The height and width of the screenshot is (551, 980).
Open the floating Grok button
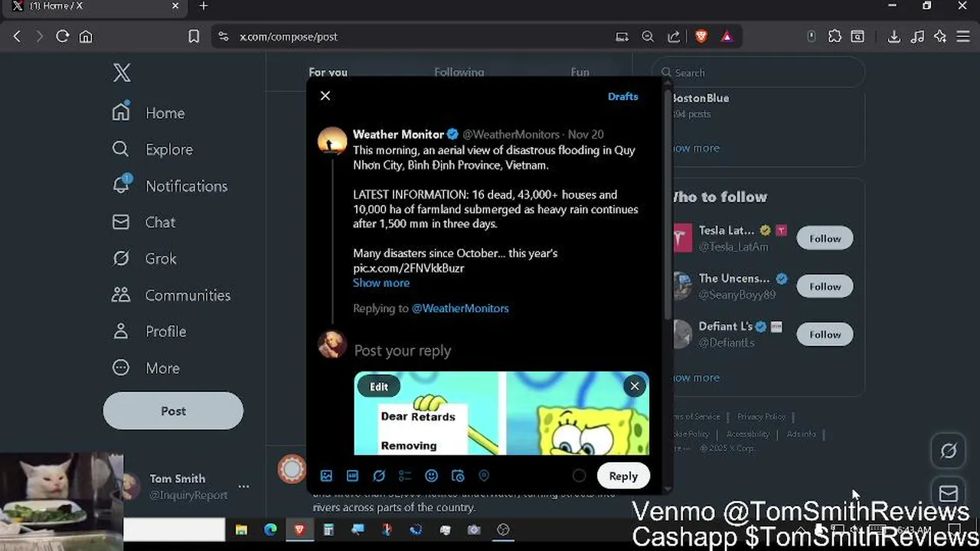948,452
